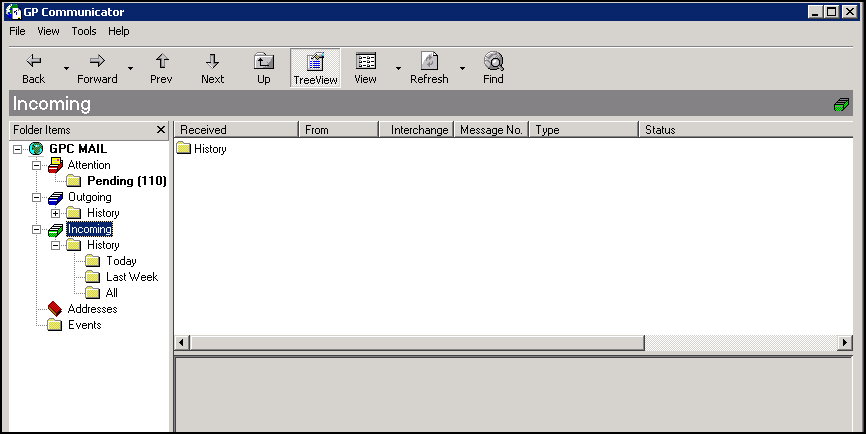The image size is (866, 434).
Task: Open the View button dropdown arrow
Action: 398,69
